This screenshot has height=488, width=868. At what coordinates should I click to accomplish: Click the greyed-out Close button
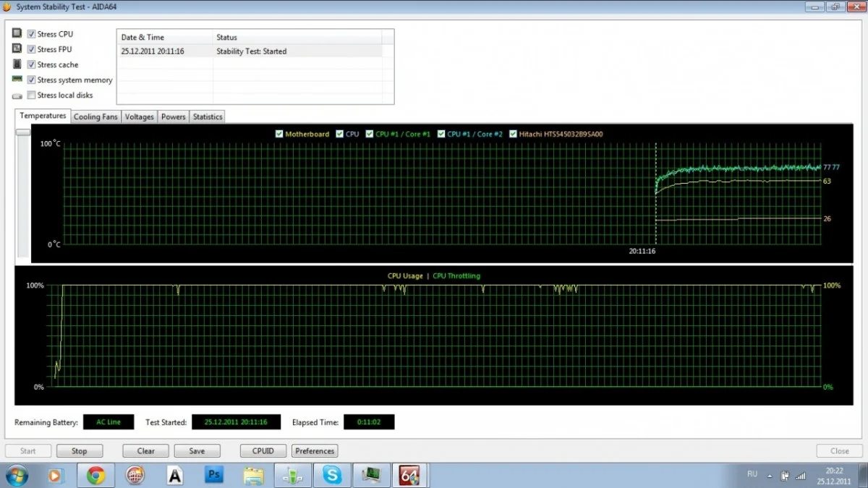(x=840, y=450)
